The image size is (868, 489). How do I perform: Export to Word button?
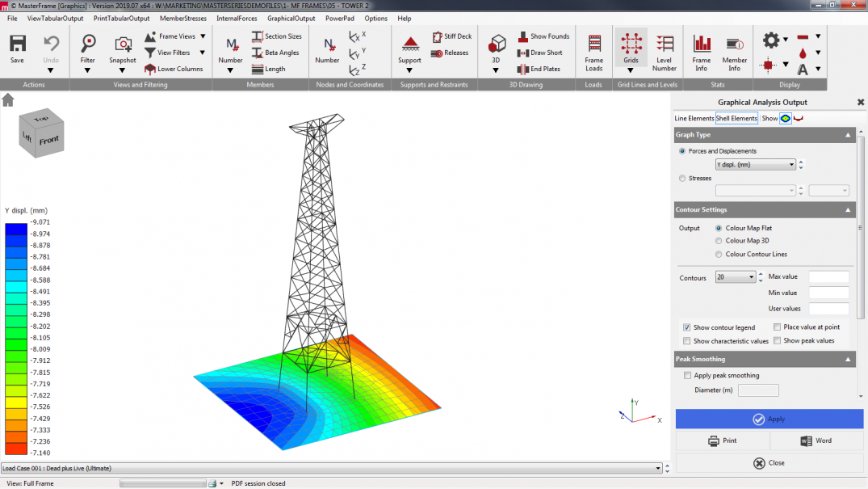tap(816, 441)
